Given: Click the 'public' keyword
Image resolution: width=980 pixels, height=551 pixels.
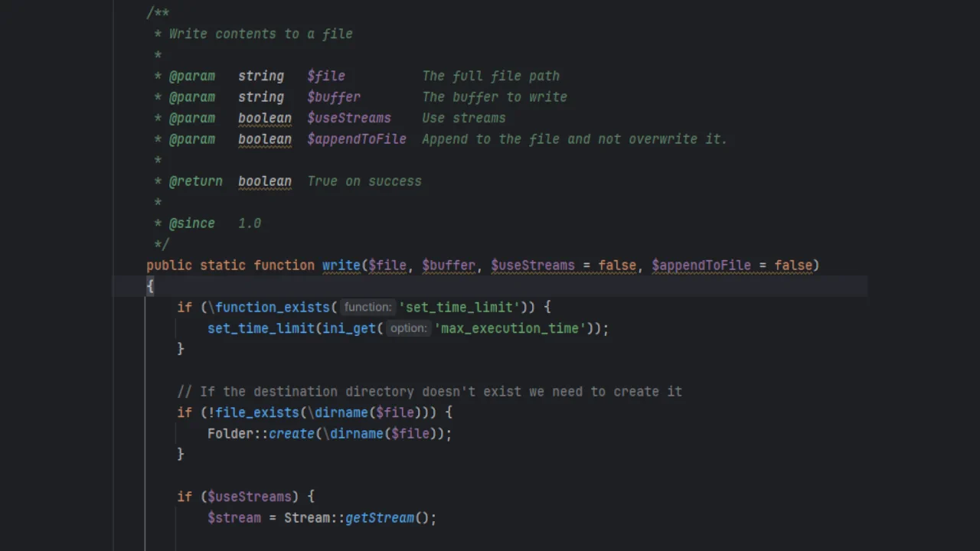Looking at the screenshot, I should pos(169,266).
